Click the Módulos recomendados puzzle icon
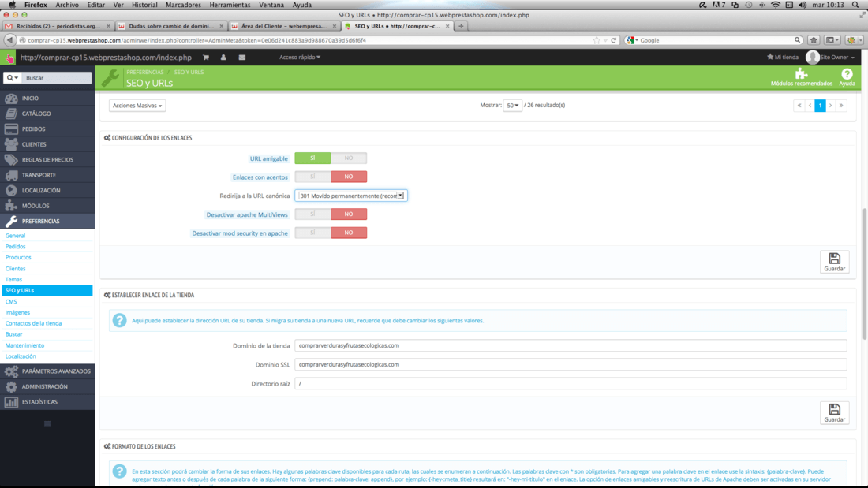Viewport: 868px width, 488px height. tap(801, 73)
